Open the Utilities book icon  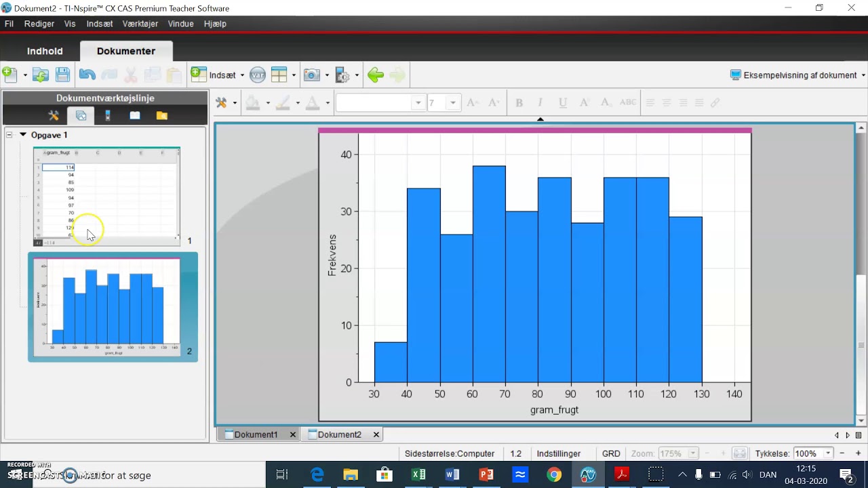pos(135,115)
